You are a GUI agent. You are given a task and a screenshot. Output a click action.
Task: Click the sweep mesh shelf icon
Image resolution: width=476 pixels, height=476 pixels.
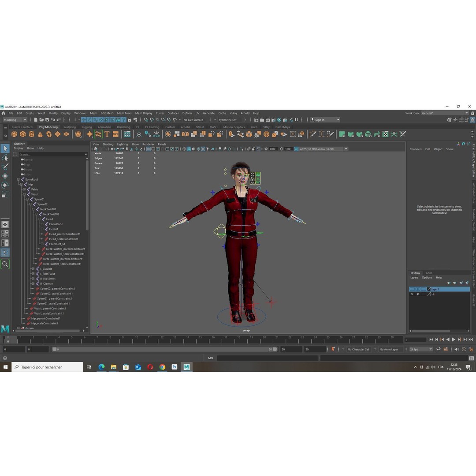pyautogui.click(x=98, y=134)
